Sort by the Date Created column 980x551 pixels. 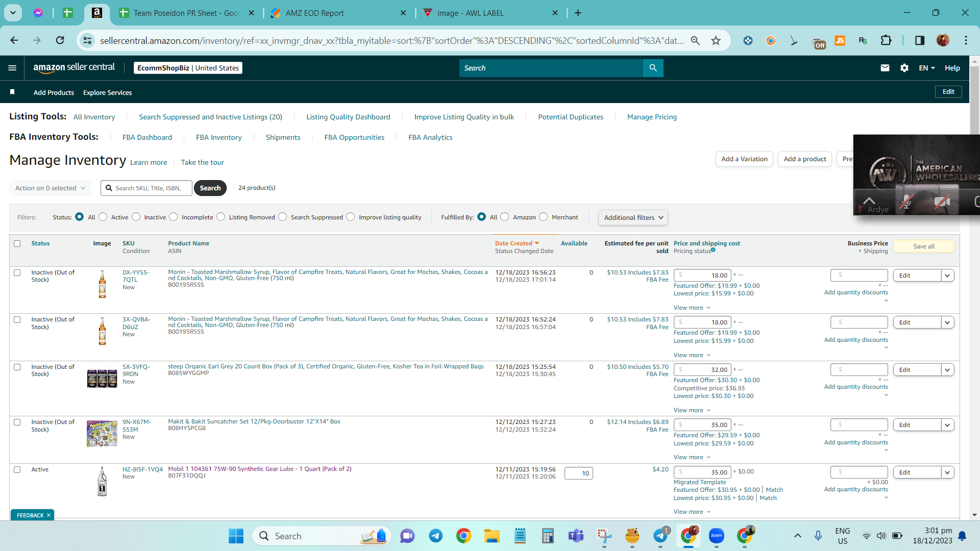[x=517, y=243]
